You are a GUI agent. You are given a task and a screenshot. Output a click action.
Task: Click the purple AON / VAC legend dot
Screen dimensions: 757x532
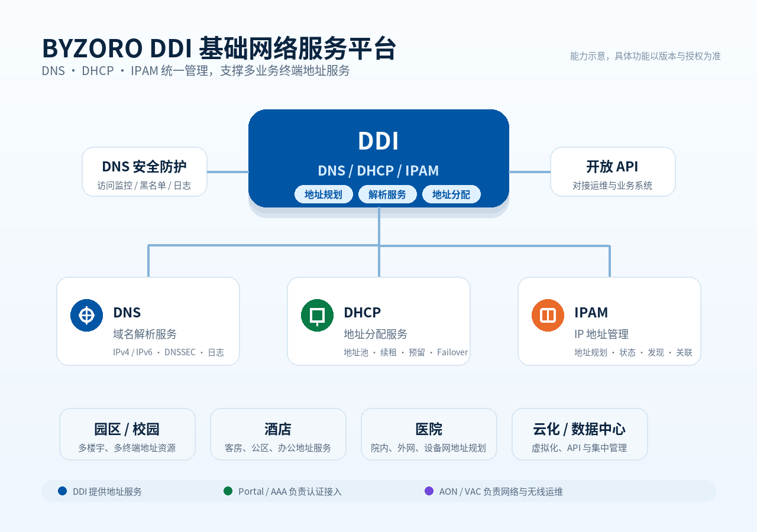coord(429,491)
